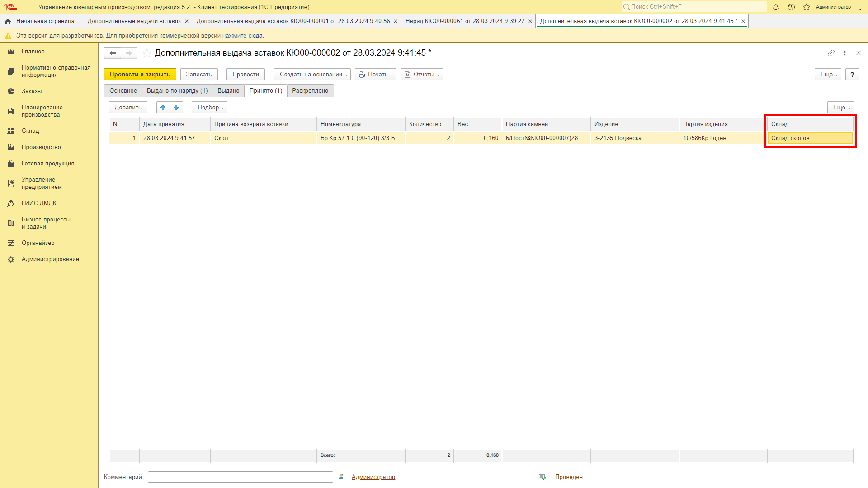Switch to the Выдано tab
This screenshot has height=488, width=868.
(228, 91)
